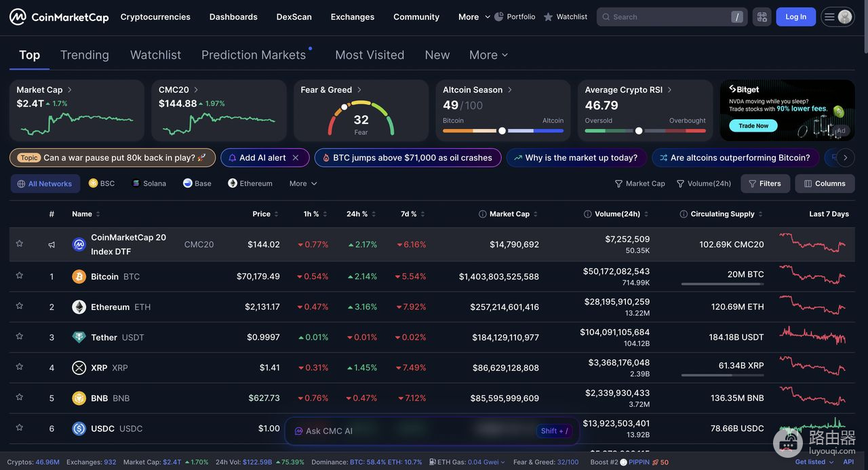
Task: Open Get listed dropdown in footer
Action: click(814, 462)
